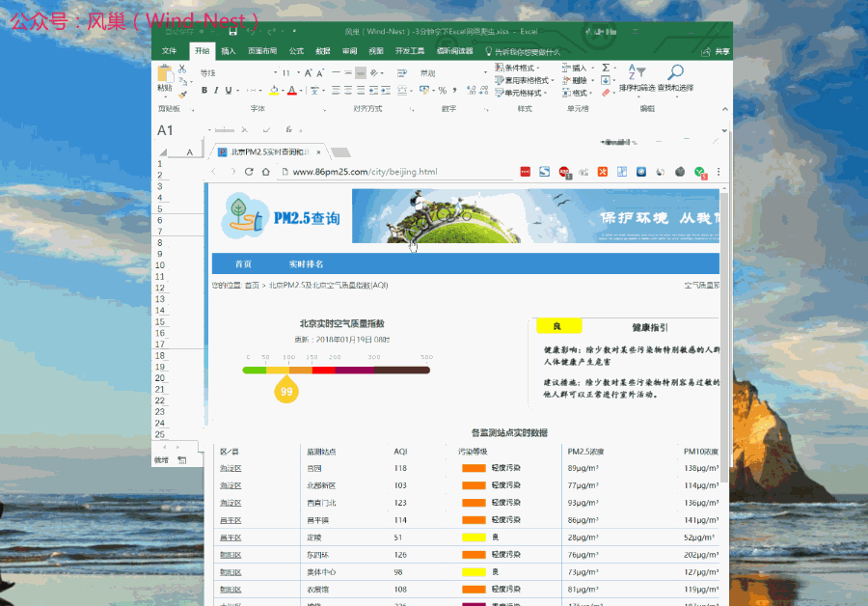Click the Save icon in the Excel title bar
The image size is (868, 606).
(232, 32)
